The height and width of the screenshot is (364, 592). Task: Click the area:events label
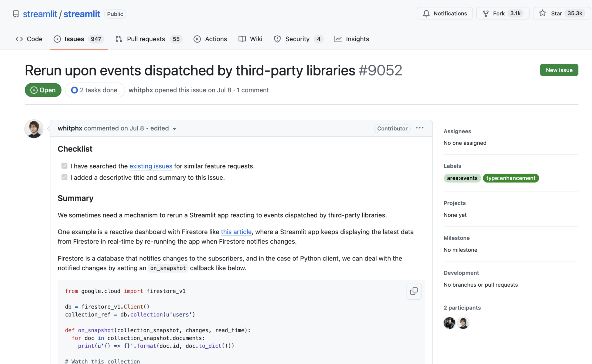point(462,178)
